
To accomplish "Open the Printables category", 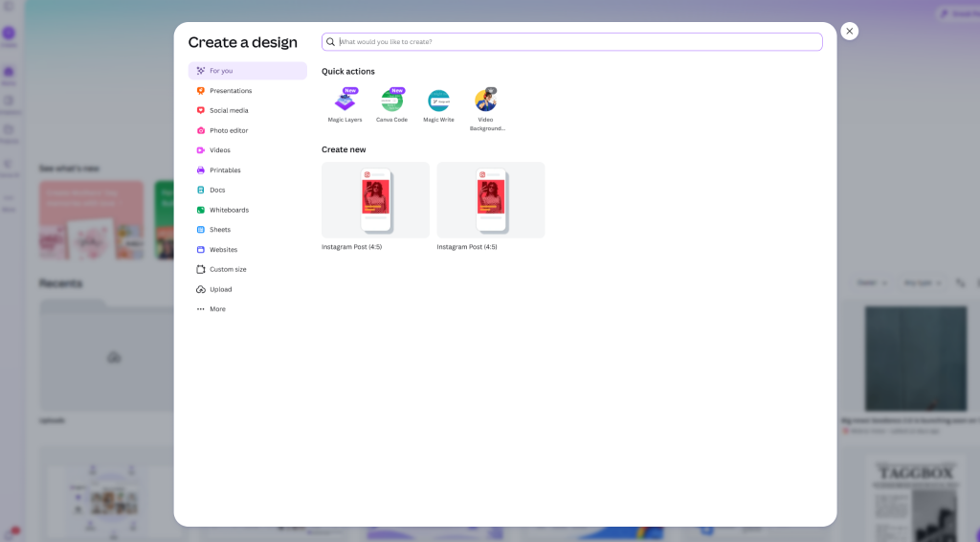I will (x=248, y=170).
